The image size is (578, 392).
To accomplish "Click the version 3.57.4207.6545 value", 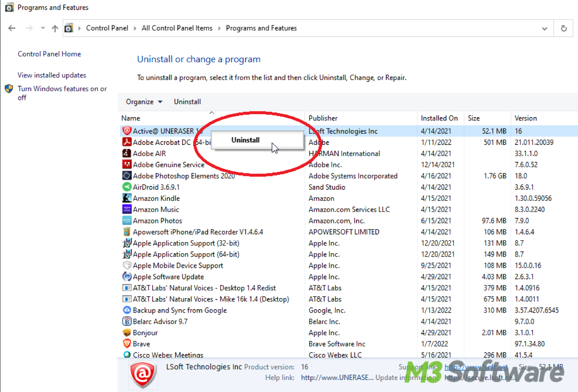I will (x=537, y=310).
